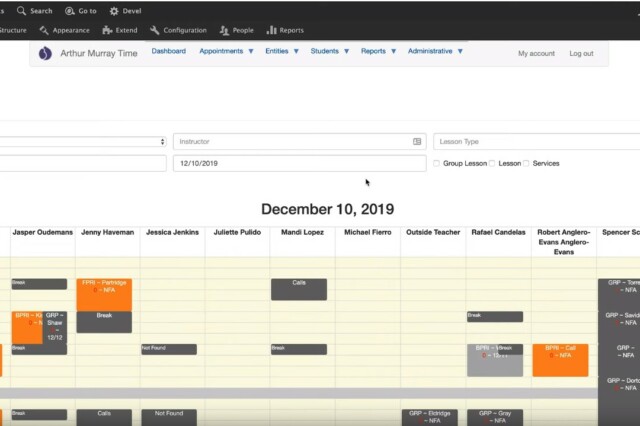640x426 pixels.
Task: Click the Appearance brush icon
Action: point(44,31)
